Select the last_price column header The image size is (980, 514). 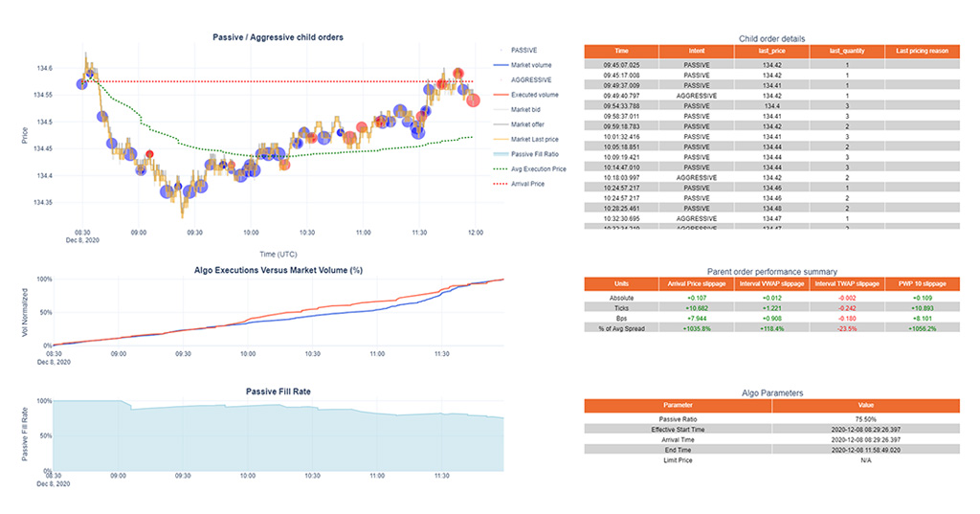click(x=771, y=51)
